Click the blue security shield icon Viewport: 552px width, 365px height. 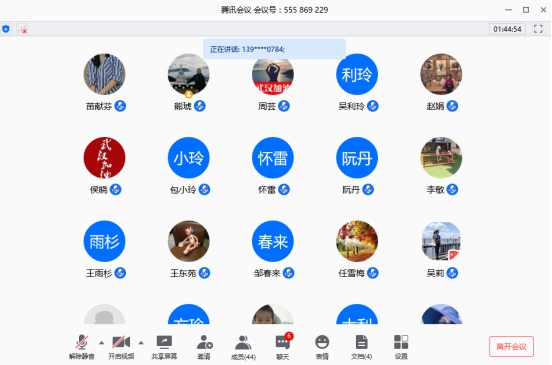point(6,29)
